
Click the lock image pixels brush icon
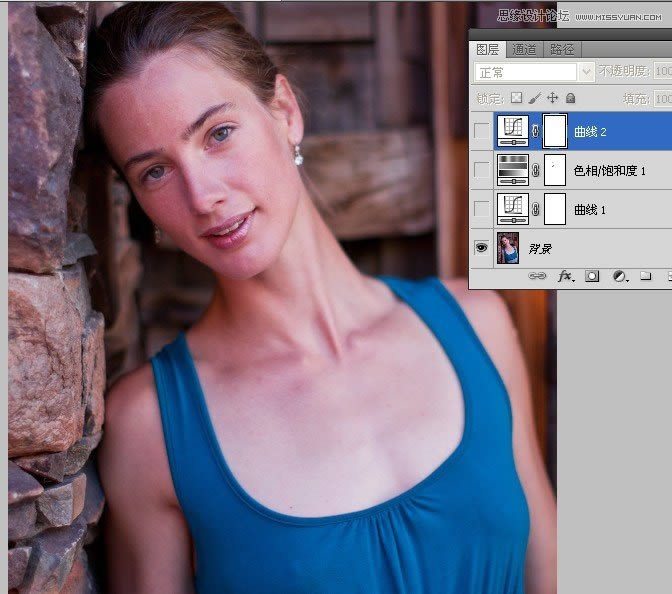[535, 99]
